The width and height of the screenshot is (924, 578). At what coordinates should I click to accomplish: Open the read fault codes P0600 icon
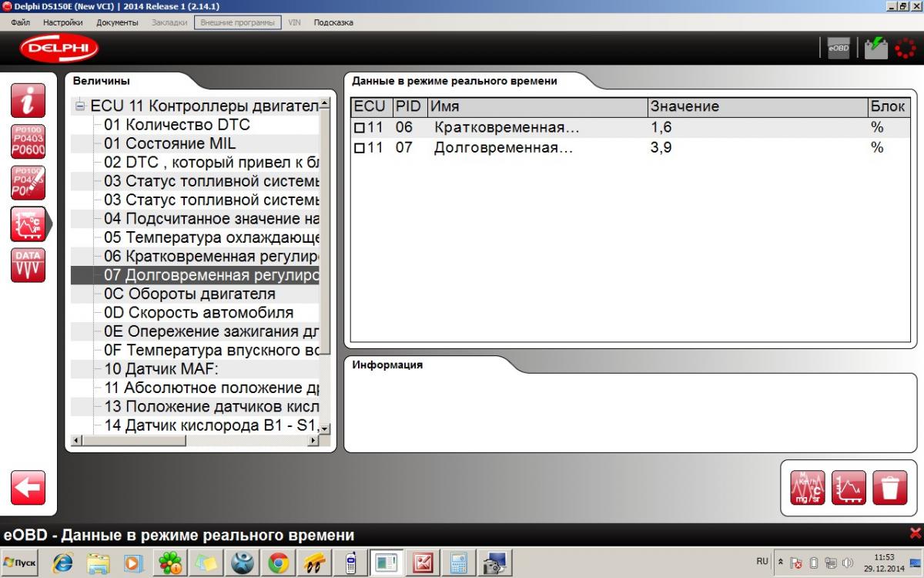click(x=28, y=142)
